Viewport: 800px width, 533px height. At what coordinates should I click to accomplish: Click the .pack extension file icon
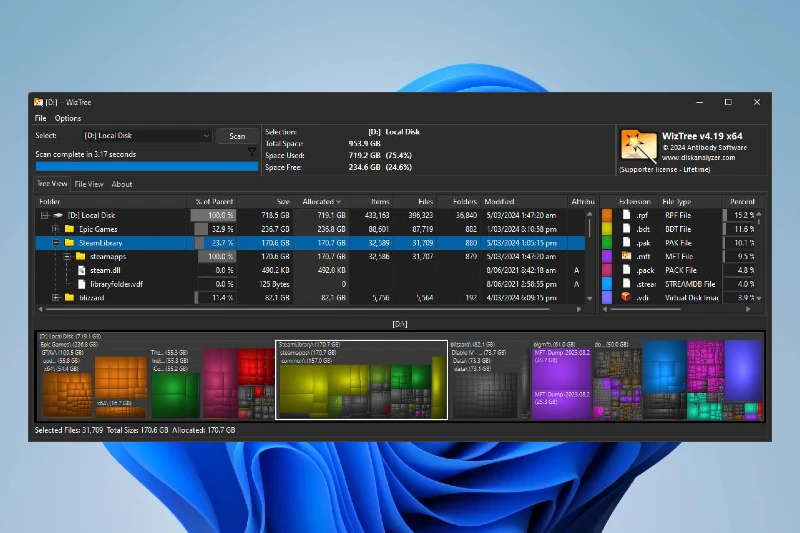tap(627, 270)
